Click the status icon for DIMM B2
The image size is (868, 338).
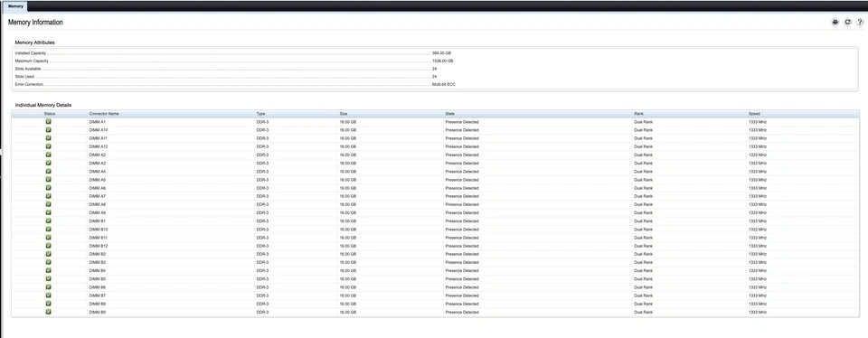[49, 254]
